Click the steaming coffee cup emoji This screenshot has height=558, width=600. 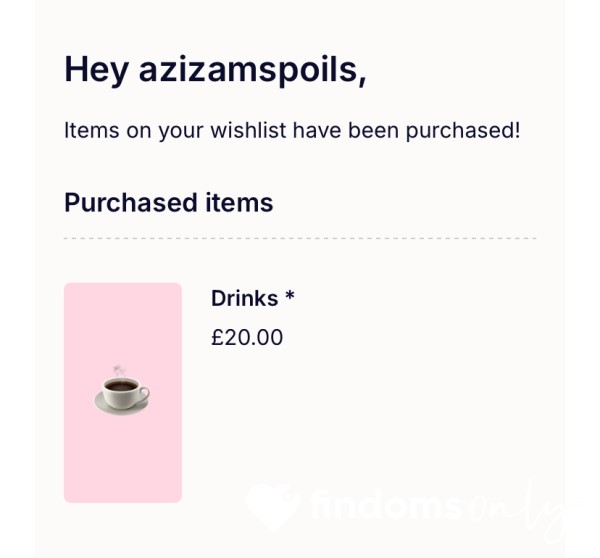coord(122,391)
